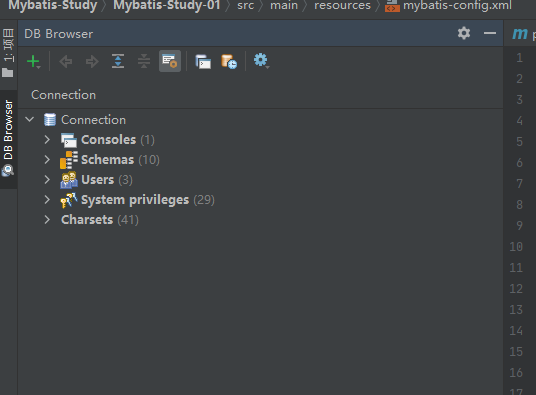Select the Charsets (41) tree item
The width and height of the screenshot is (536, 395).
coord(100,220)
